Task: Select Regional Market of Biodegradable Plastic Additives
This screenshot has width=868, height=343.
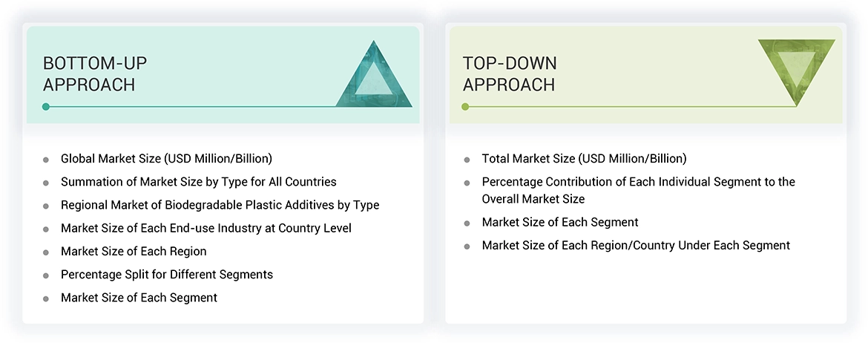Action: (x=220, y=205)
